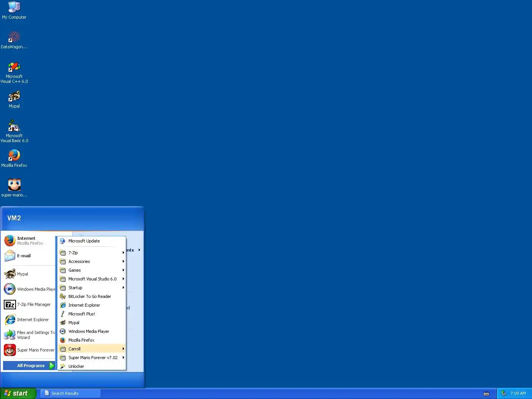Viewport: 532px width, 399px height.
Task: Click the on-screen keyboard tray icon
Action: click(486, 394)
